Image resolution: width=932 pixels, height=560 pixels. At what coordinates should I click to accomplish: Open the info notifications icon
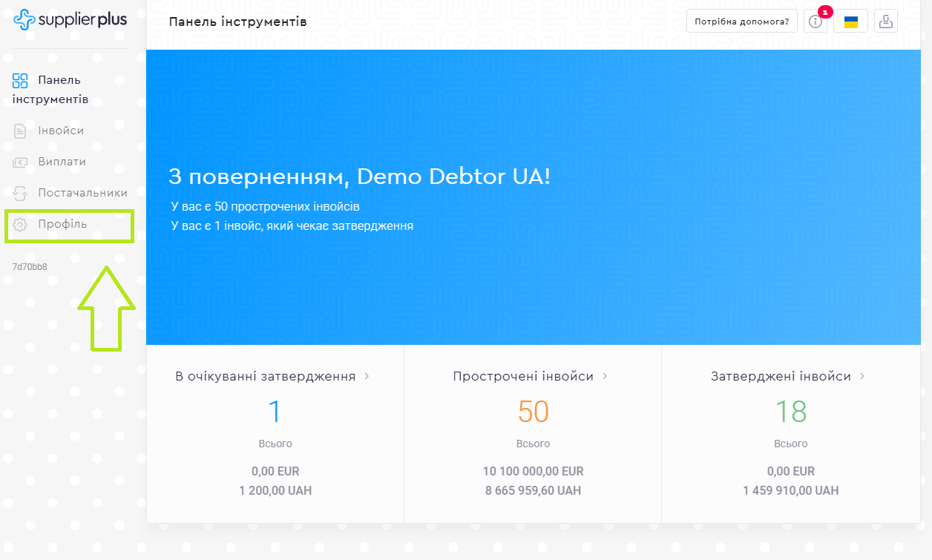point(815,22)
